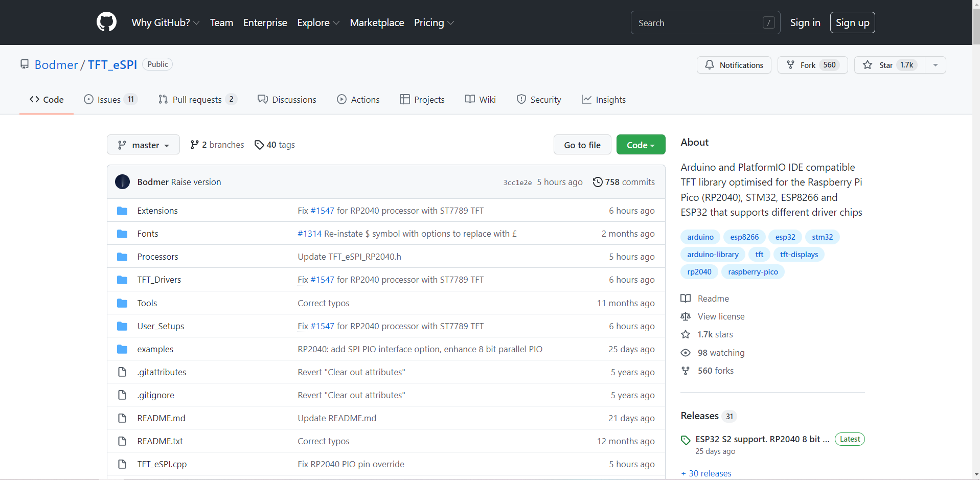The image size is (980, 480).
Task: Click the Star icon in the Star button
Action: 868,65
